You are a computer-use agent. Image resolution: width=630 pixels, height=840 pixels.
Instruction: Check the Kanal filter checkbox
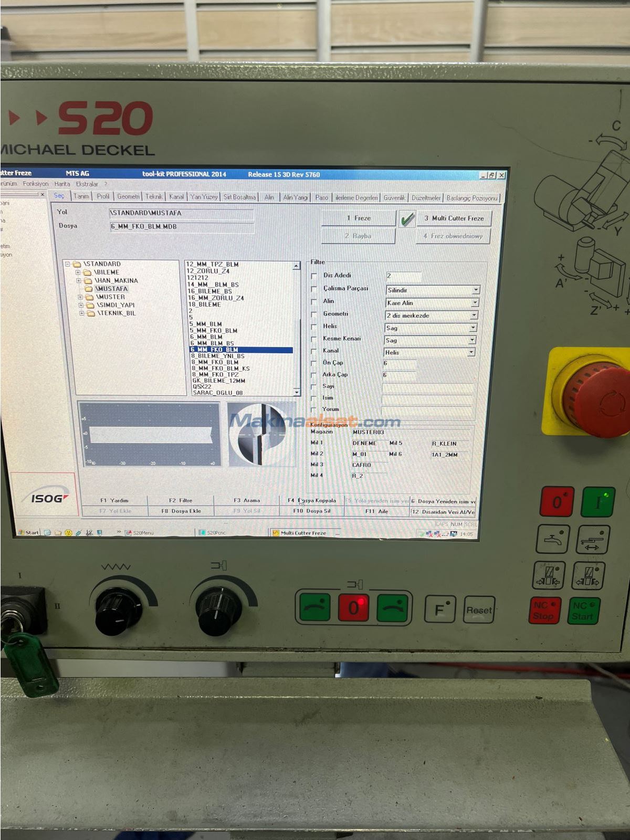click(314, 351)
